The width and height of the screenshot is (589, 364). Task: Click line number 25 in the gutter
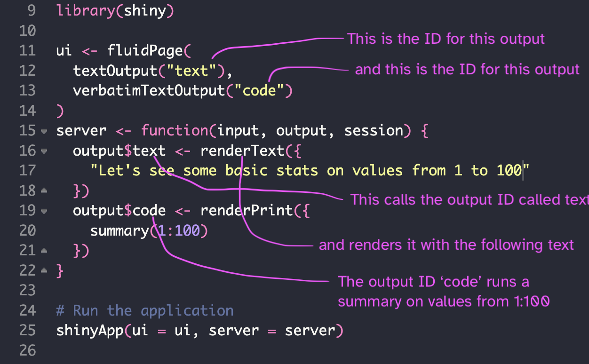coord(27,331)
